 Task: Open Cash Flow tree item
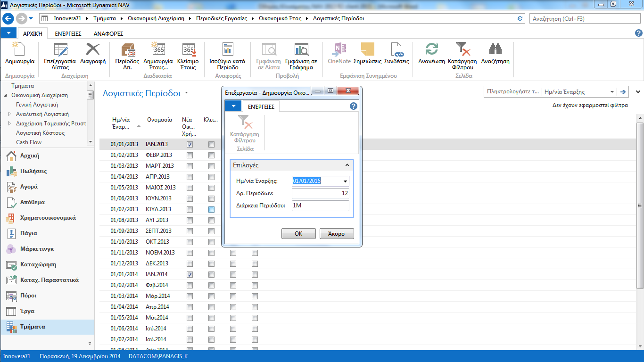[x=29, y=142]
